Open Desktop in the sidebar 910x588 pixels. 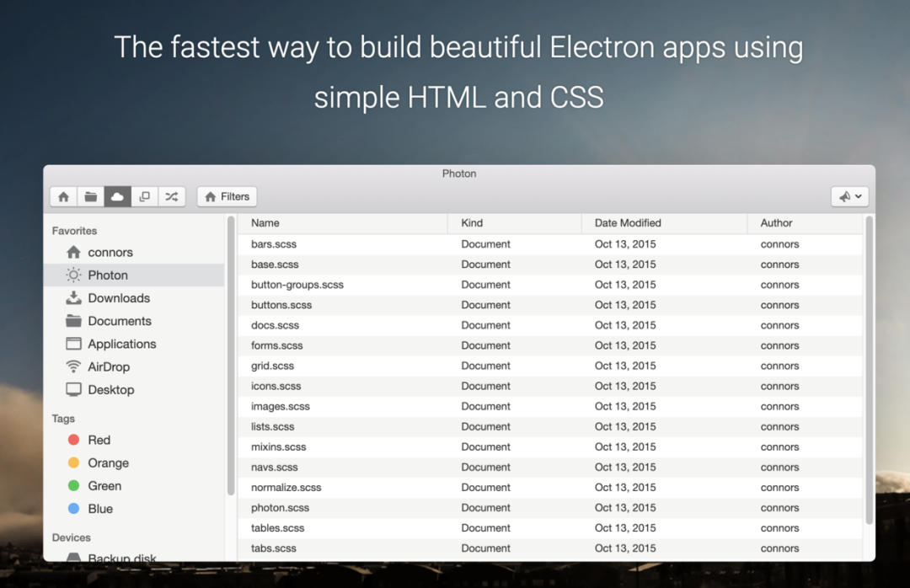tap(134, 390)
